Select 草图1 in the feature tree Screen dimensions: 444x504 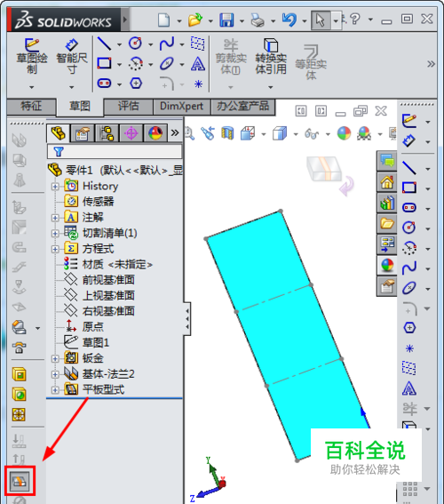96,342
